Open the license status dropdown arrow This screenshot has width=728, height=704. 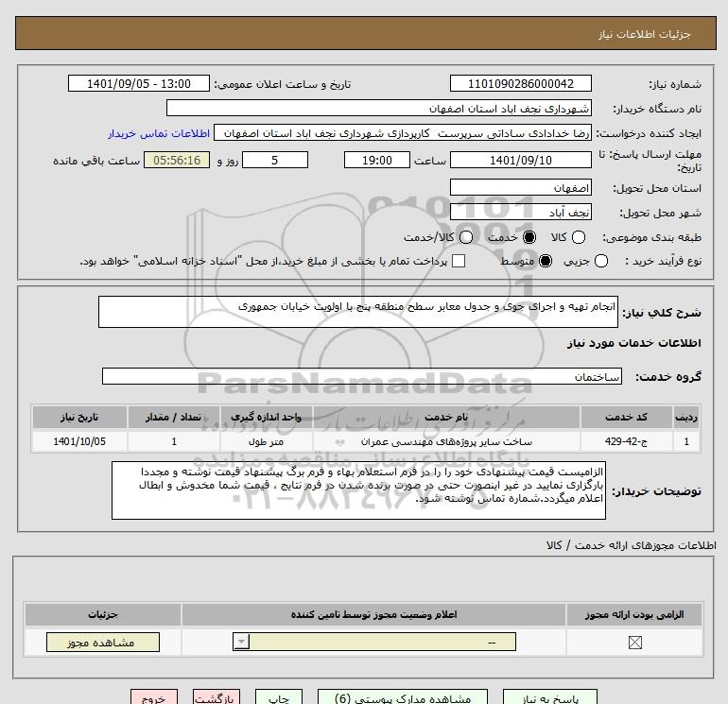[241, 643]
